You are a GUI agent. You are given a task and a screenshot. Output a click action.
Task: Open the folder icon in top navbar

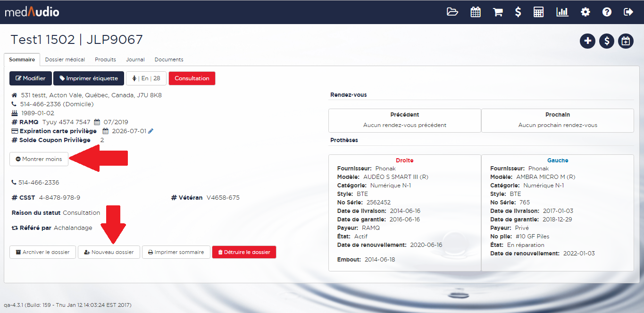tap(452, 12)
